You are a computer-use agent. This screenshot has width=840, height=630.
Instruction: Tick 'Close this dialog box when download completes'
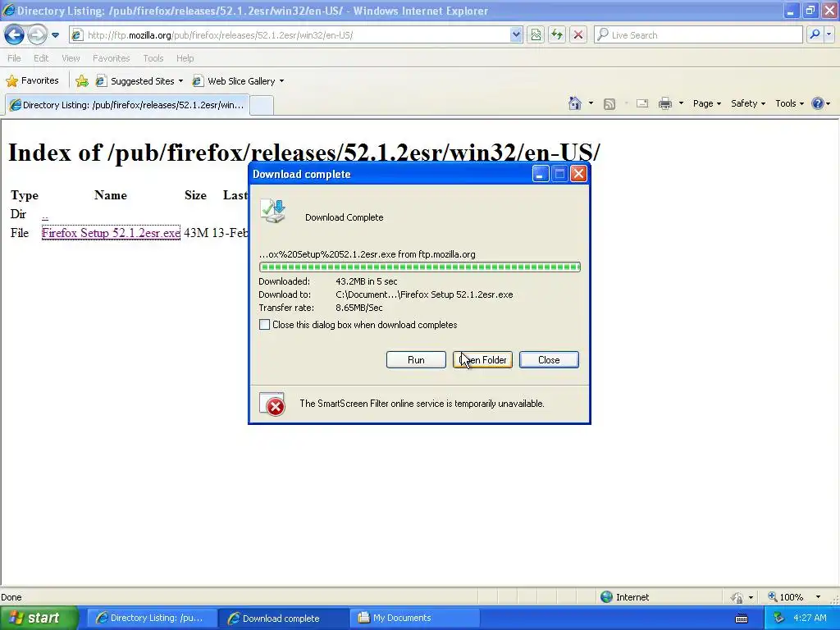pyautogui.click(x=264, y=325)
